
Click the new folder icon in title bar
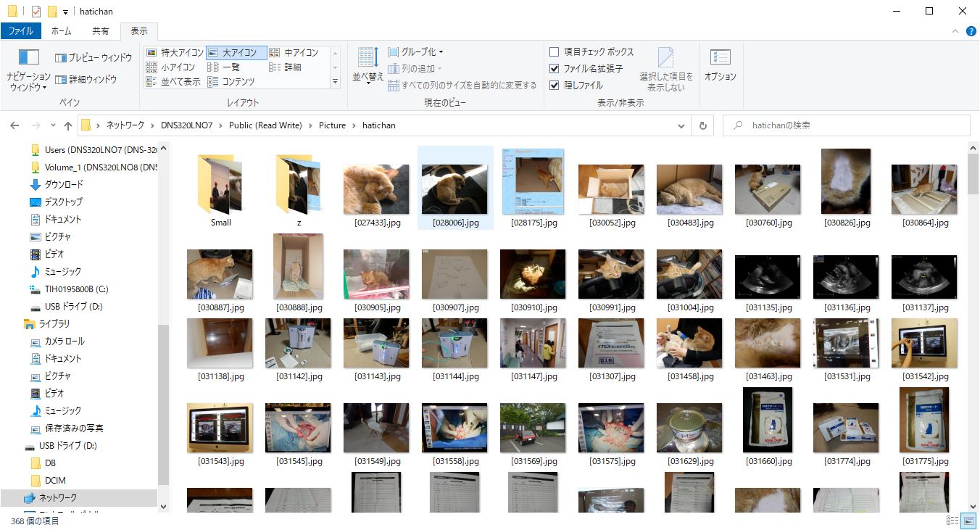[x=51, y=11]
